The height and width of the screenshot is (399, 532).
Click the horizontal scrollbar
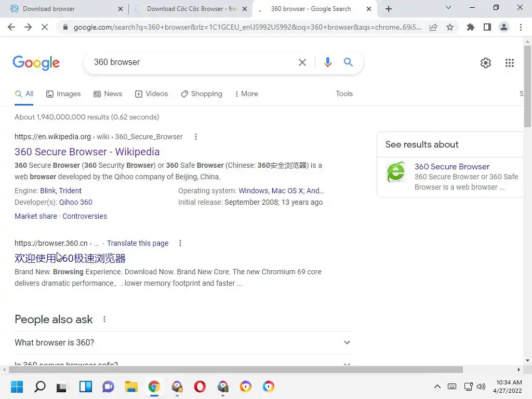click(x=236, y=369)
